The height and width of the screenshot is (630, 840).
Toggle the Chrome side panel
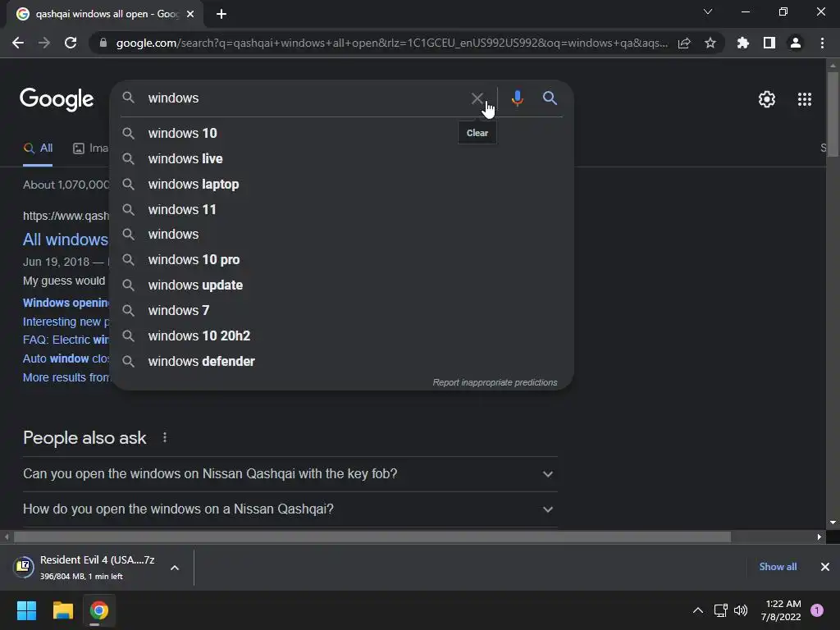point(769,43)
